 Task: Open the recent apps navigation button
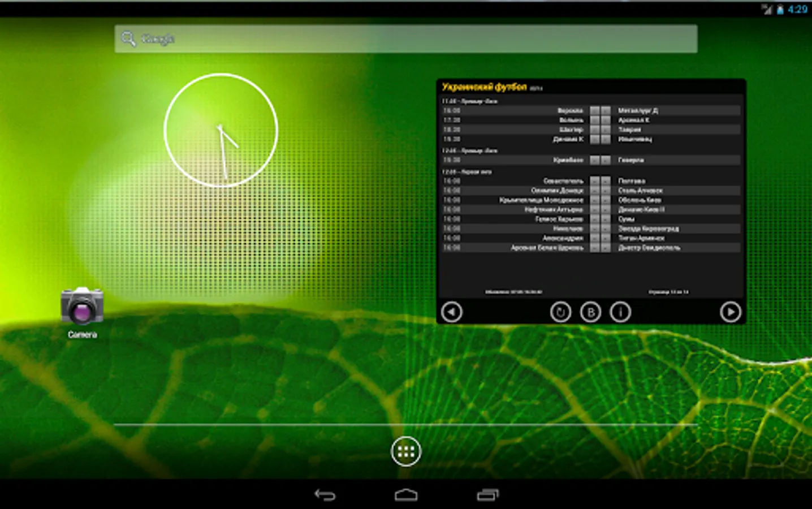coord(487,495)
